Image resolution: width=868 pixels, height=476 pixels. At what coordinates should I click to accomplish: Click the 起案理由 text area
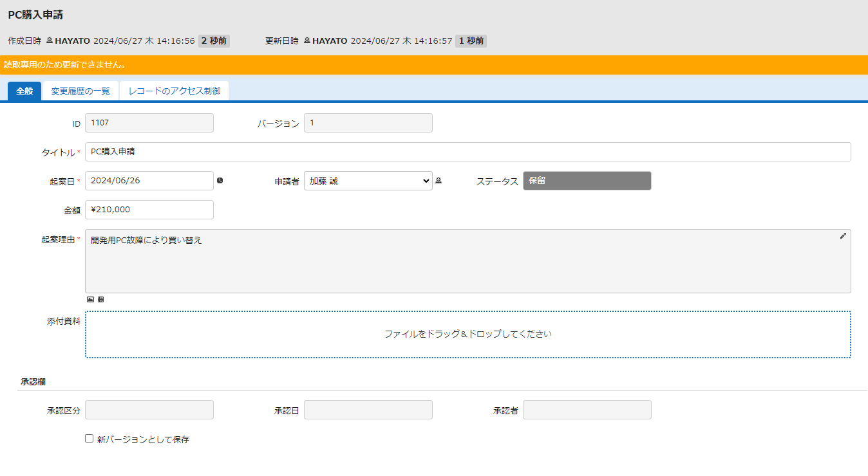point(468,261)
